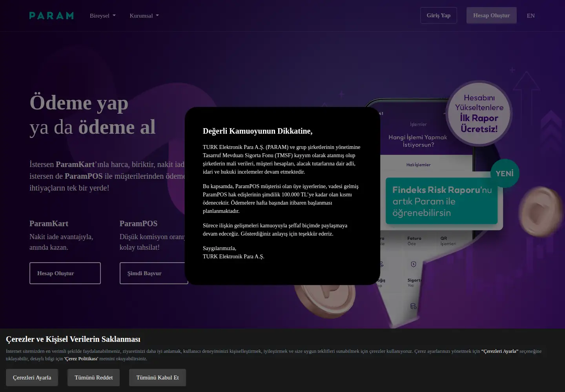Accept all cookies with Tümünü Kabul Et
The height and width of the screenshot is (392, 565).
click(x=158, y=377)
